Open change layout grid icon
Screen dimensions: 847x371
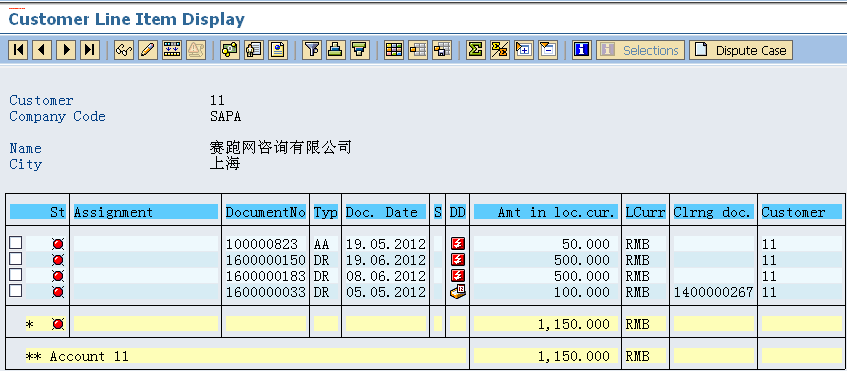pyautogui.click(x=394, y=50)
